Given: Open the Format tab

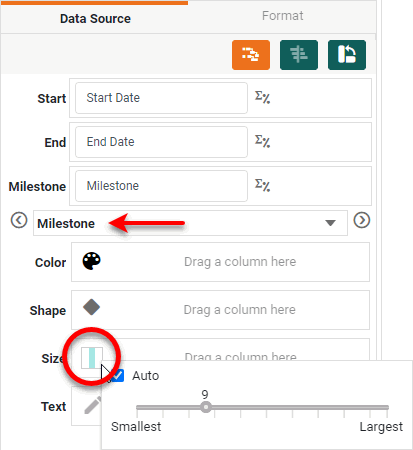Looking at the screenshot, I should (x=282, y=16).
